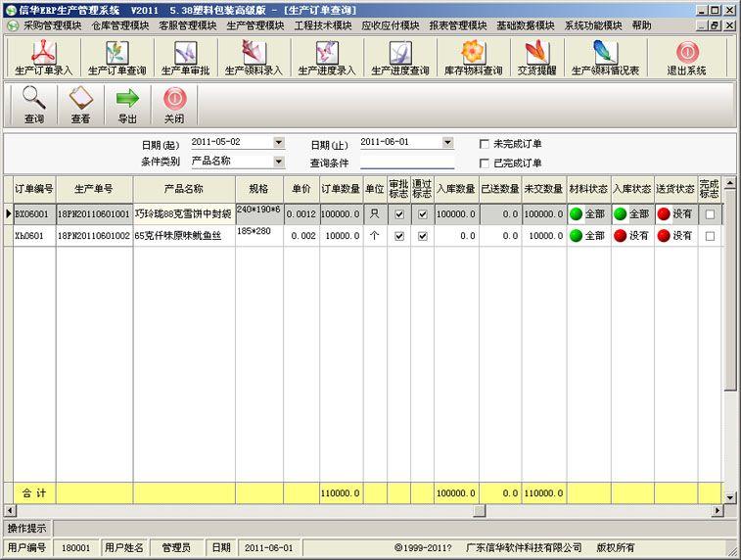This screenshot has width=741, height=560.
Task: Click the 查询 magnifier icon
Action: coord(34,98)
